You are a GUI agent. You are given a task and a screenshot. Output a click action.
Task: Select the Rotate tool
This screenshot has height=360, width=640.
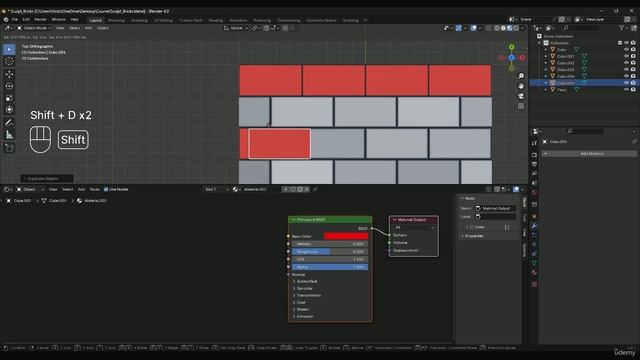[9, 86]
